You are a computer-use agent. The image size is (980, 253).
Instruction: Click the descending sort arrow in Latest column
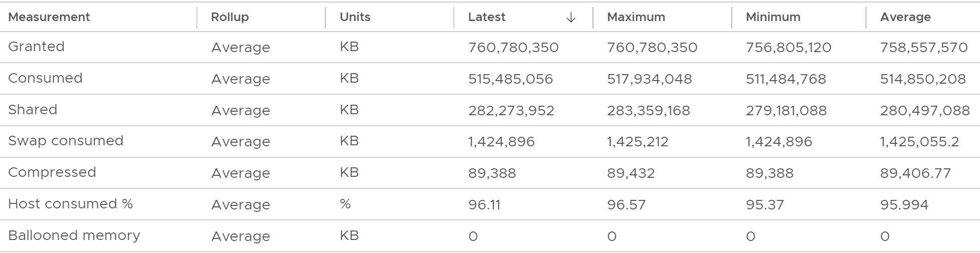pos(571,18)
